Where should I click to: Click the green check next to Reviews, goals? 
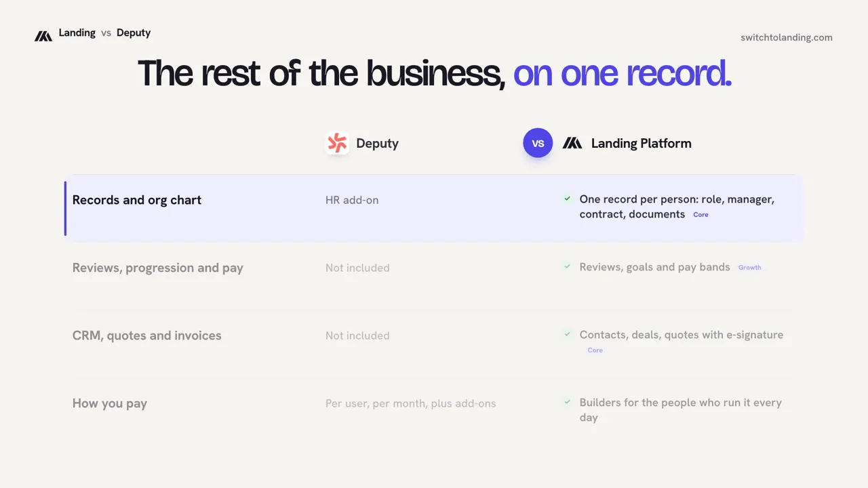(567, 266)
